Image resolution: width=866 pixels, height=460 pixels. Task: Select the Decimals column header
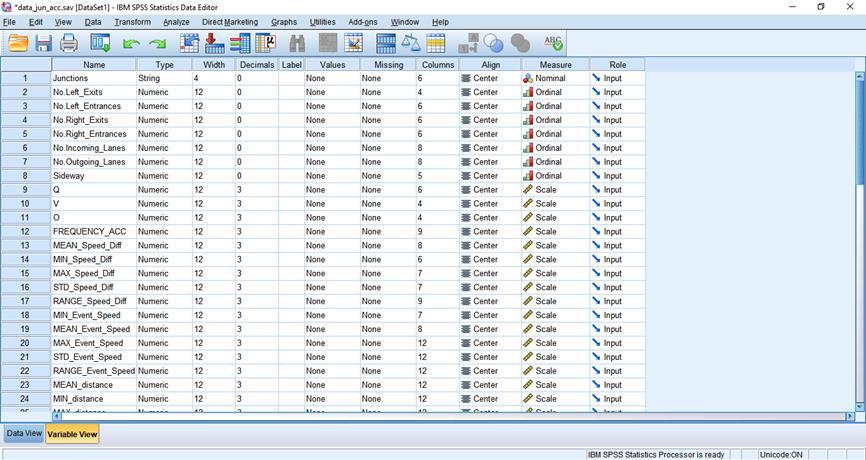coord(257,65)
